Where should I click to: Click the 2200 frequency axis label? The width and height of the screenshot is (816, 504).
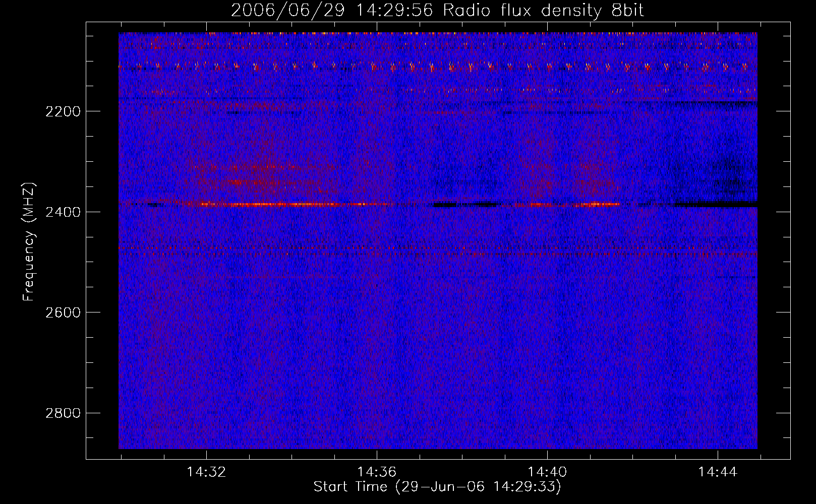pyautogui.click(x=63, y=111)
